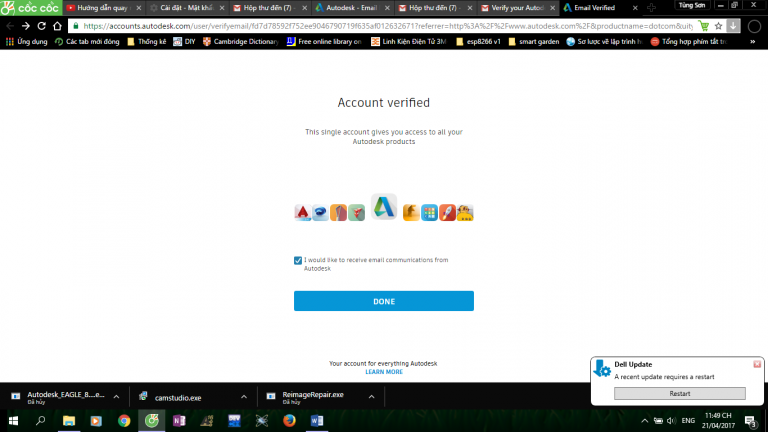Click the Restart button in Dell Update
768x432 pixels.
coord(679,393)
